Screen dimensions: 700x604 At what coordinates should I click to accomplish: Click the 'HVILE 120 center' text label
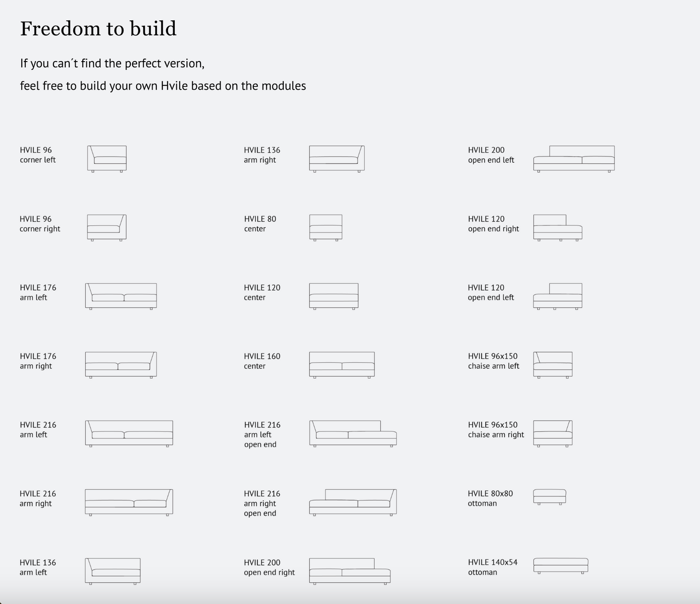[x=262, y=293]
